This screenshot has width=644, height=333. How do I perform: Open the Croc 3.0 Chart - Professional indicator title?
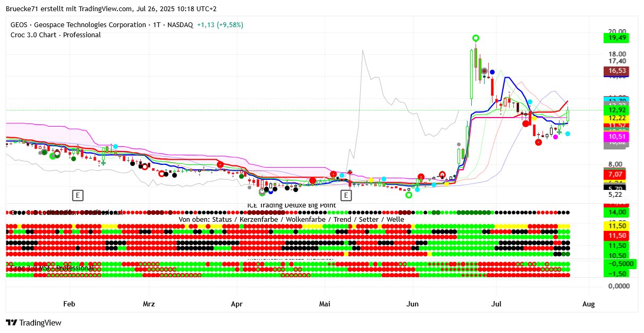pos(56,35)
